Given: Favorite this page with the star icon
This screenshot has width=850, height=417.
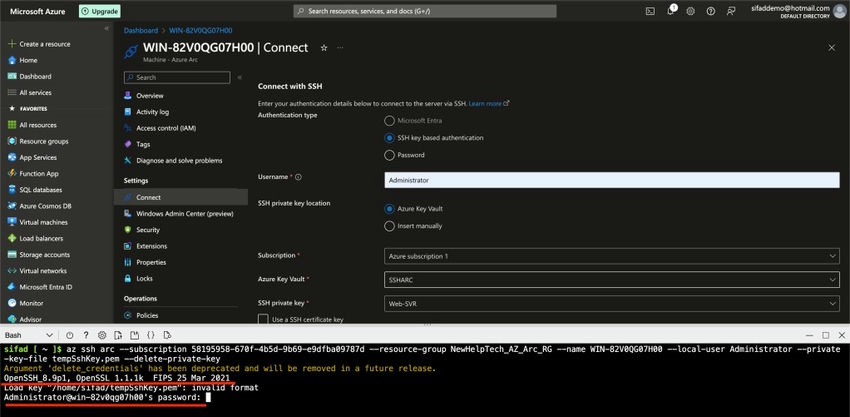Looking at the screenshot, I should [x=324, y=48].
